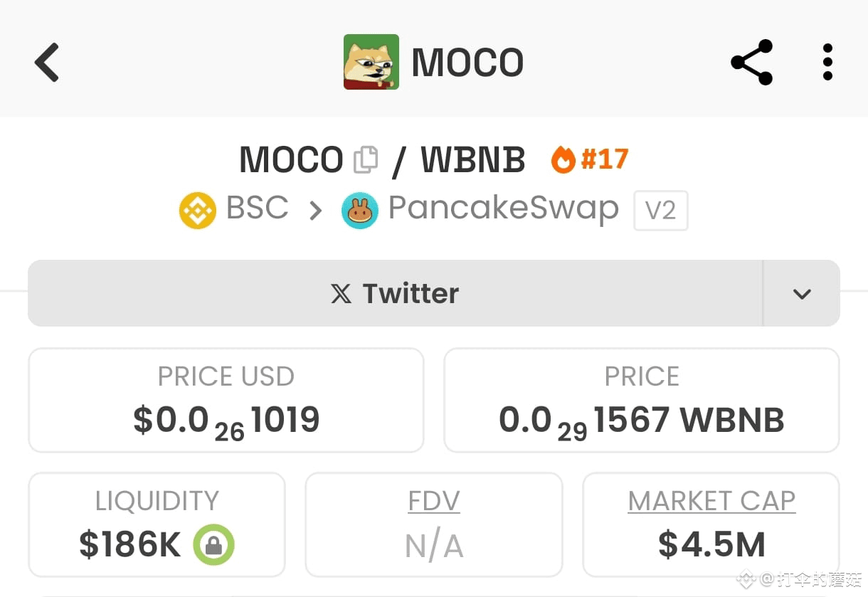This screenshot has height=597, width=868.
Task: Click the PRICE USD value card
Action: (226, 400)
